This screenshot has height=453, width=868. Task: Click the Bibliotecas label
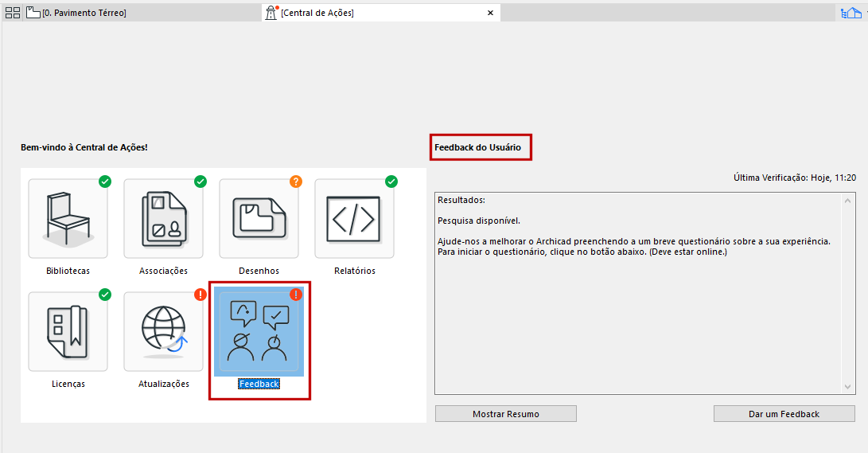68,271
